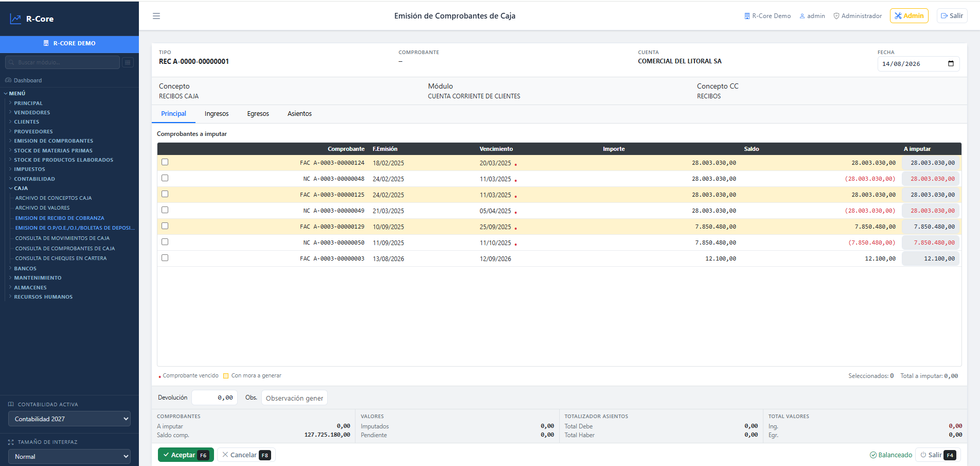Expand the BANCOS menu section
980x466 pixels.
25,269
